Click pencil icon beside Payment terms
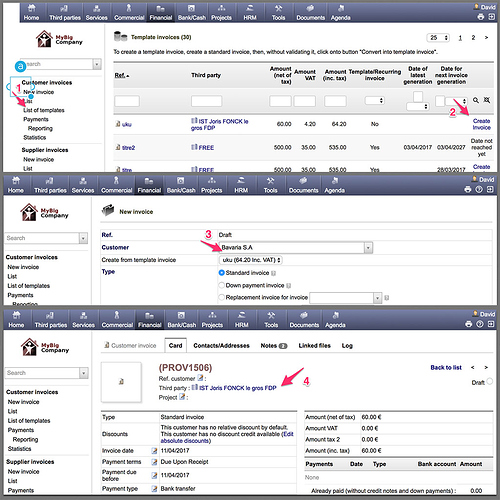Viewport: 500px width, 500px height. (154, 462)
